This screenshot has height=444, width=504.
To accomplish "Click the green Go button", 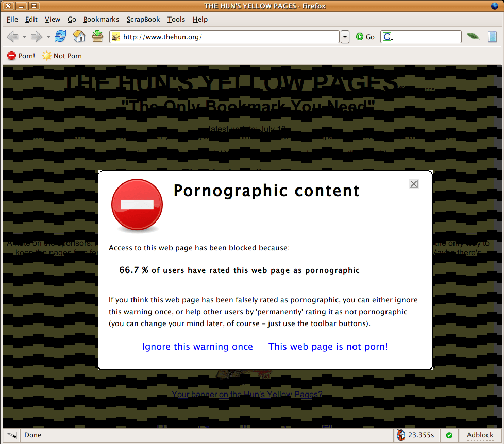I will point(365,37).
